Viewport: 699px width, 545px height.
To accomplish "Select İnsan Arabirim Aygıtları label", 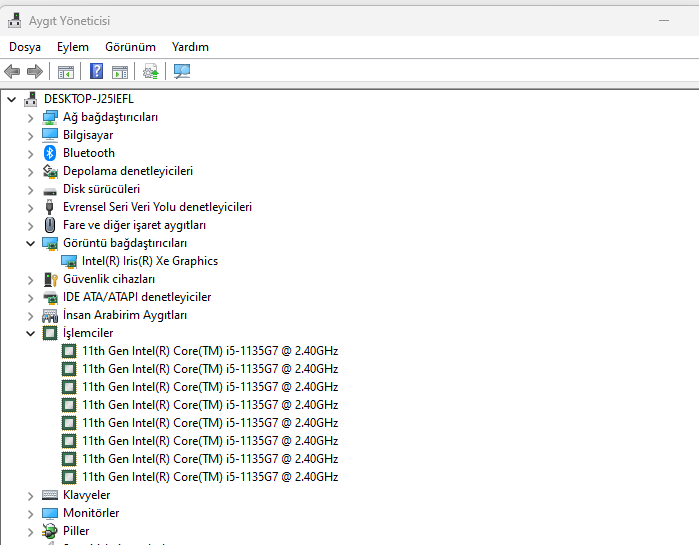I will pyautogui.click(x=125, y=315).
